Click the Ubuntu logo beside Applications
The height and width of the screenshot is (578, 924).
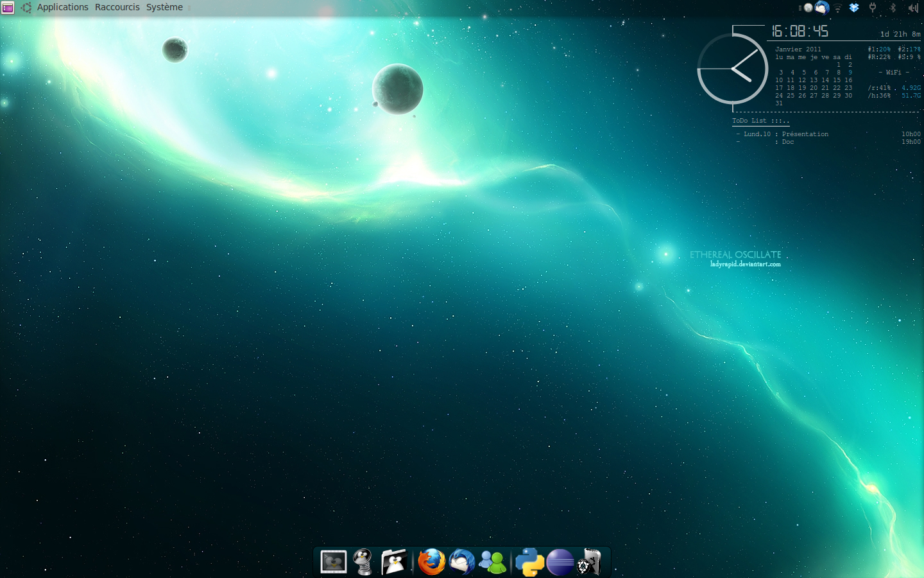(x=26, y=8)
